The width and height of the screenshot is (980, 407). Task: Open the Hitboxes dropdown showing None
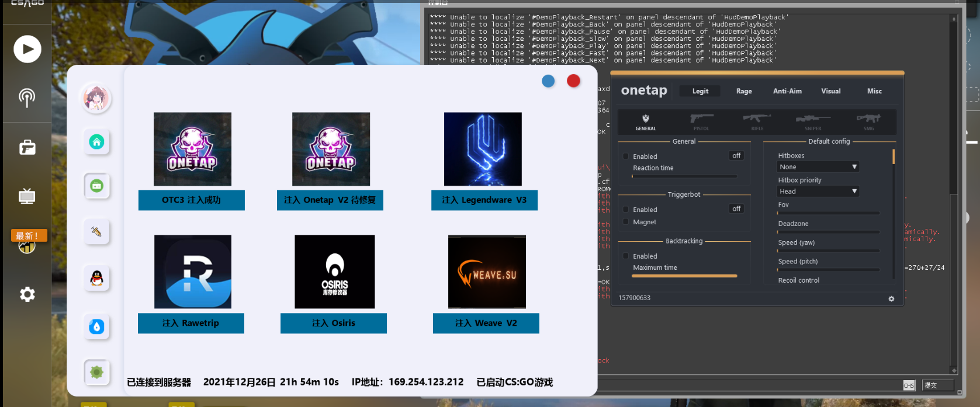[x=818, y=167]
